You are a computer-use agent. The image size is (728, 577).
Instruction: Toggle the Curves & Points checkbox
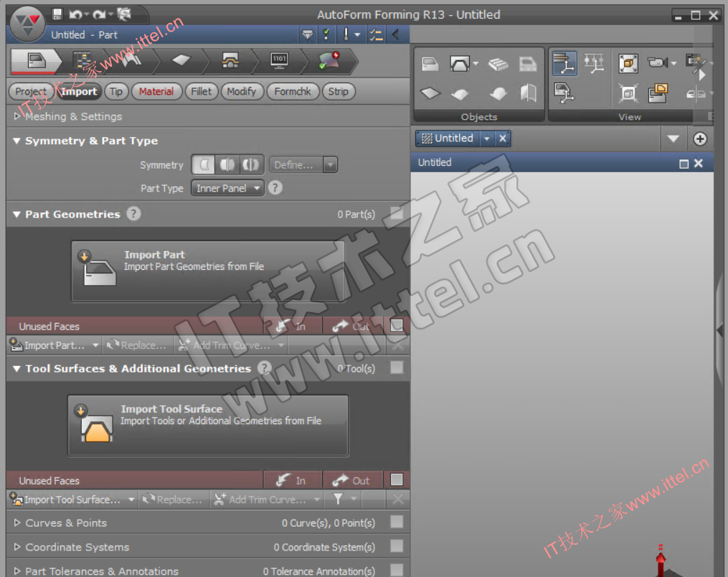(397, 522)
